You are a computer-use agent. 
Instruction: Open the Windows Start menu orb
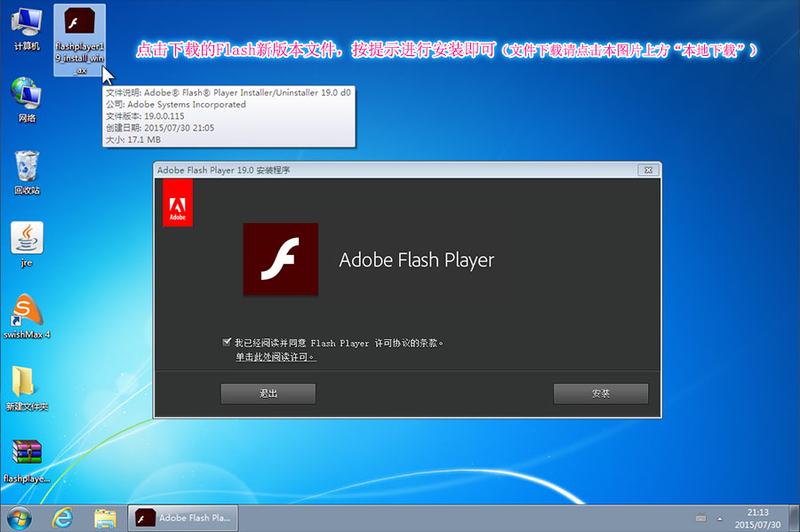[x=20, y=519]
